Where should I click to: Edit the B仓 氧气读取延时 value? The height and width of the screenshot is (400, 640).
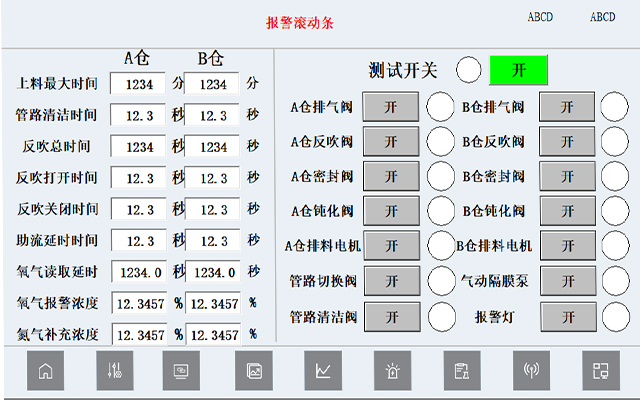click(x=213, y=272)
